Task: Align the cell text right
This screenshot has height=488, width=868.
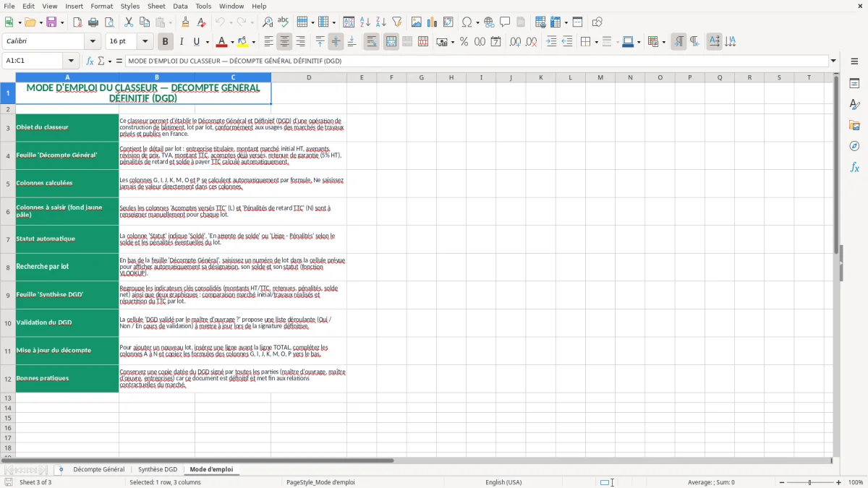Action: pos(300,42)
